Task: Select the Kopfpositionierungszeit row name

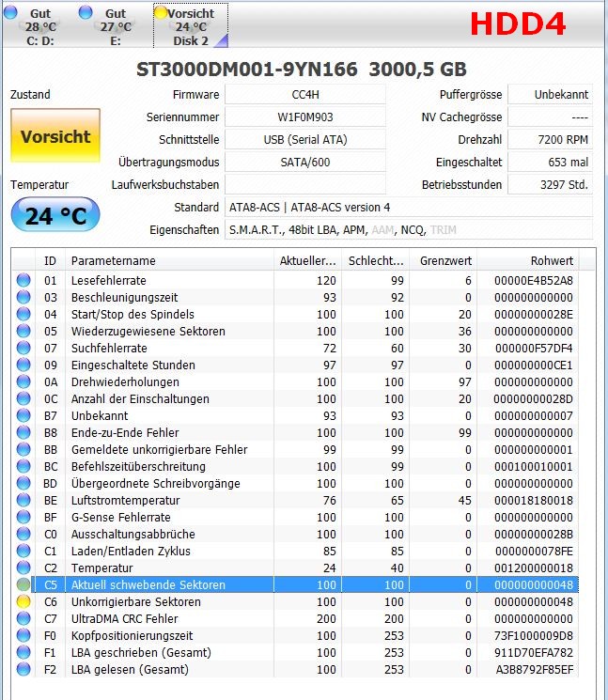Action: [133, 636]
